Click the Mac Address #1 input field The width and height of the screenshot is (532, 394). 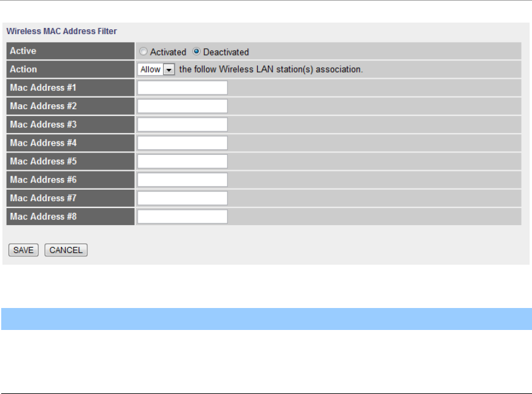coord(183,88)
